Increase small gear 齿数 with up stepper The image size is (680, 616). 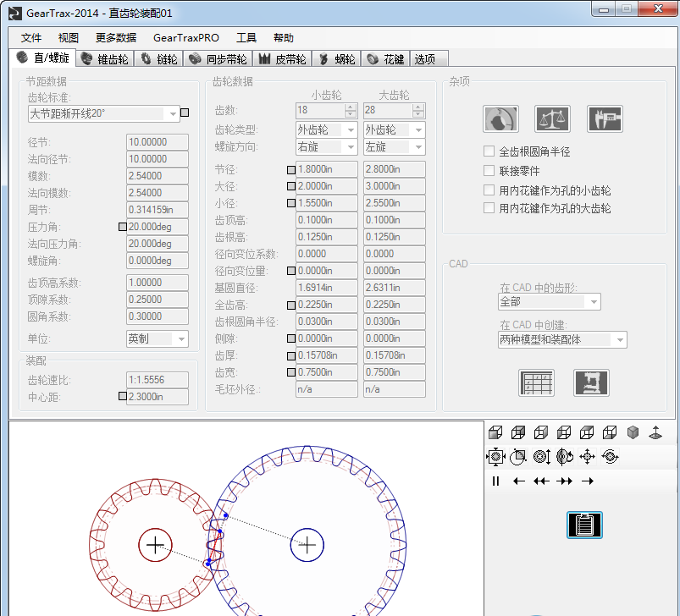(x=351, y=107)
